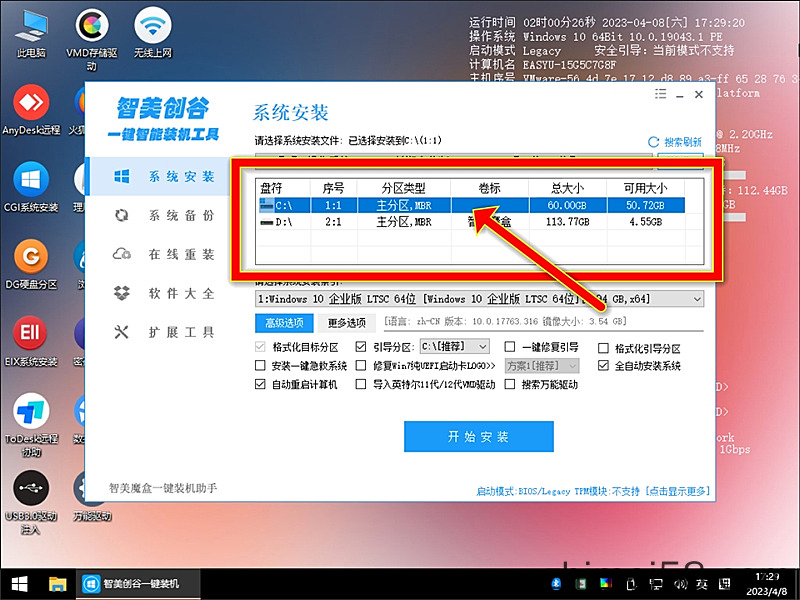Launch CGI系统安装 desktop shortcut

(31, 187)
